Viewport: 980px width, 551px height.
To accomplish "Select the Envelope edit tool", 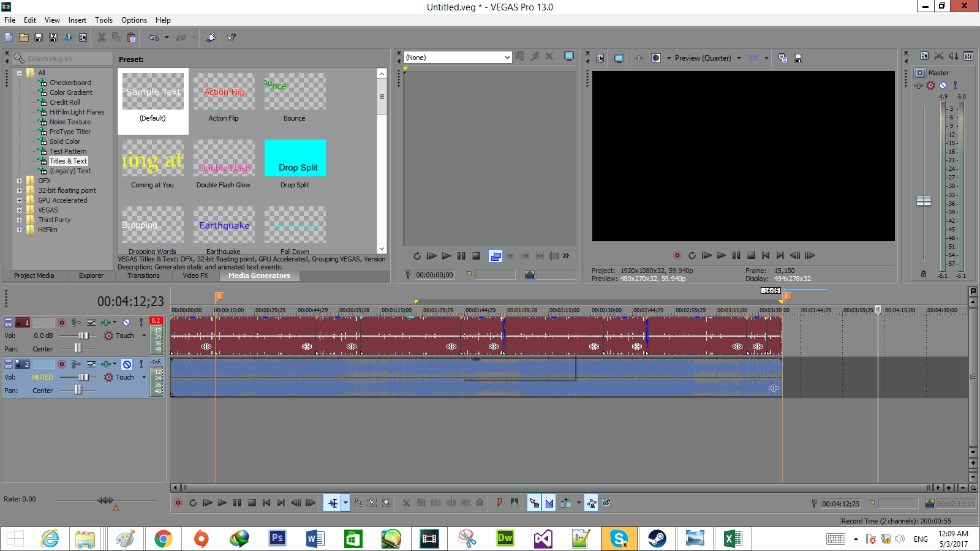I will (x=358, y=503).
